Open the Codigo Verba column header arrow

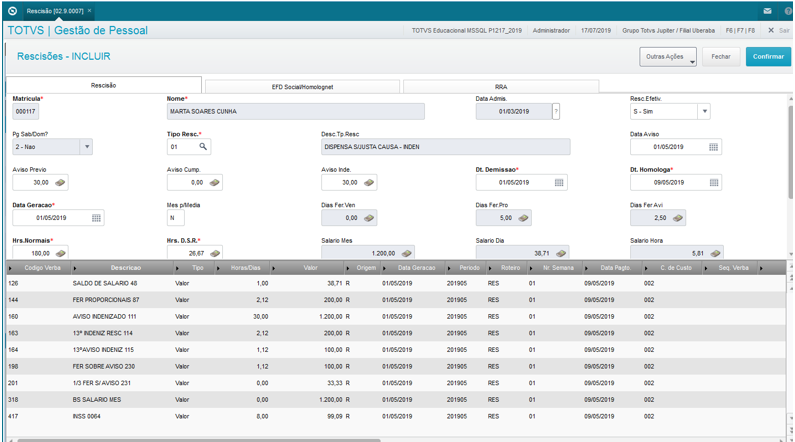11,268
